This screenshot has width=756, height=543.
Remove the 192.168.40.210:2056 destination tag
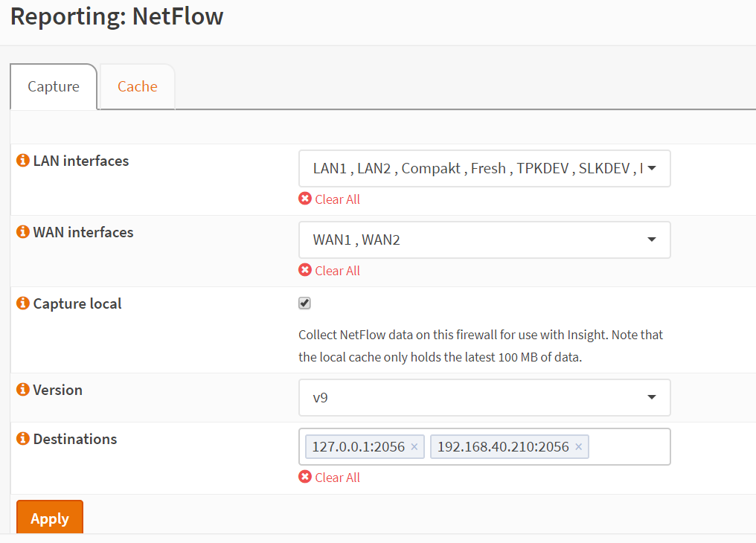coord(578,446)
